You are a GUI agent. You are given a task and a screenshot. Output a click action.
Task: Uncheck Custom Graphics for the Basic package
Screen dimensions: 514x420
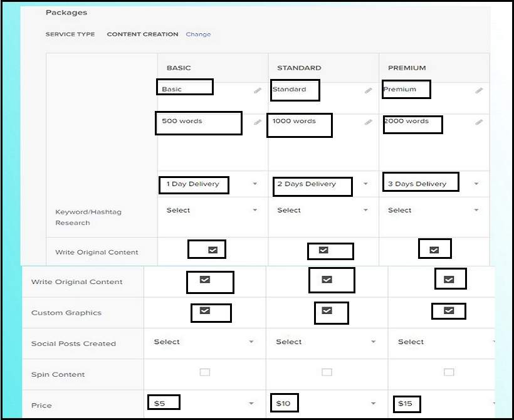point(205,311)
